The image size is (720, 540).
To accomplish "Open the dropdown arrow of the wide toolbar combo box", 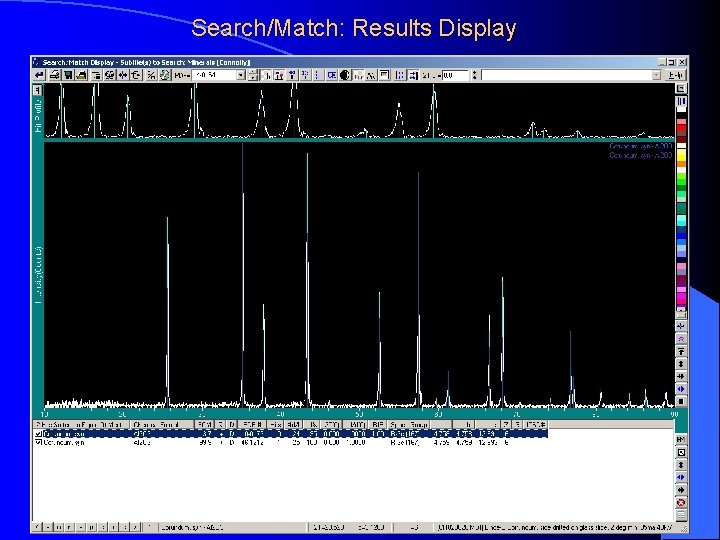I will (657, 75).
